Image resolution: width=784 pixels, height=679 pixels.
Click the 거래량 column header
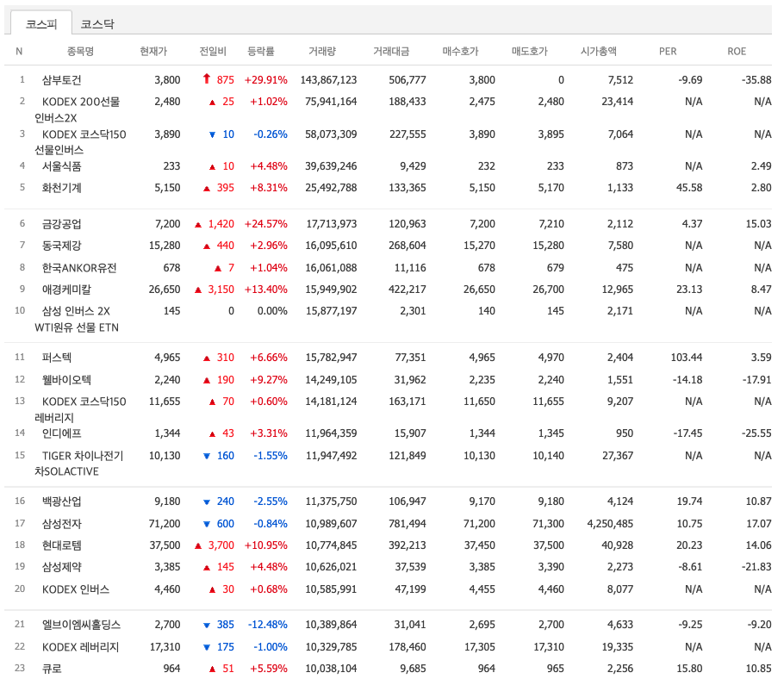click(322, 51)
